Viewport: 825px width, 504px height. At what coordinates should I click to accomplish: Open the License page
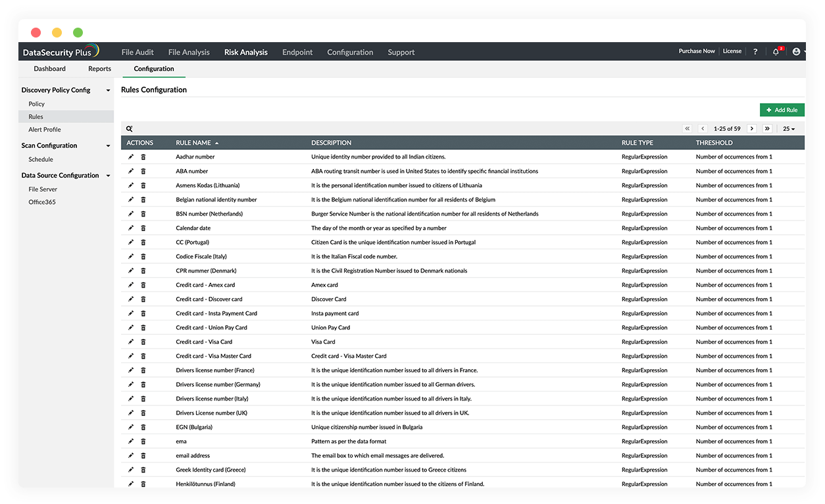pos(732,51)
